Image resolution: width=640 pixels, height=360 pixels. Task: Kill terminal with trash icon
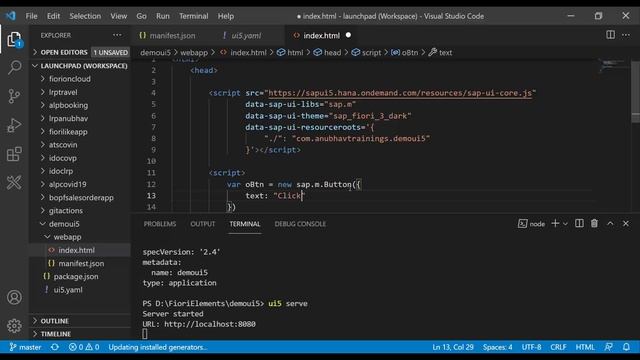[594, 223]
